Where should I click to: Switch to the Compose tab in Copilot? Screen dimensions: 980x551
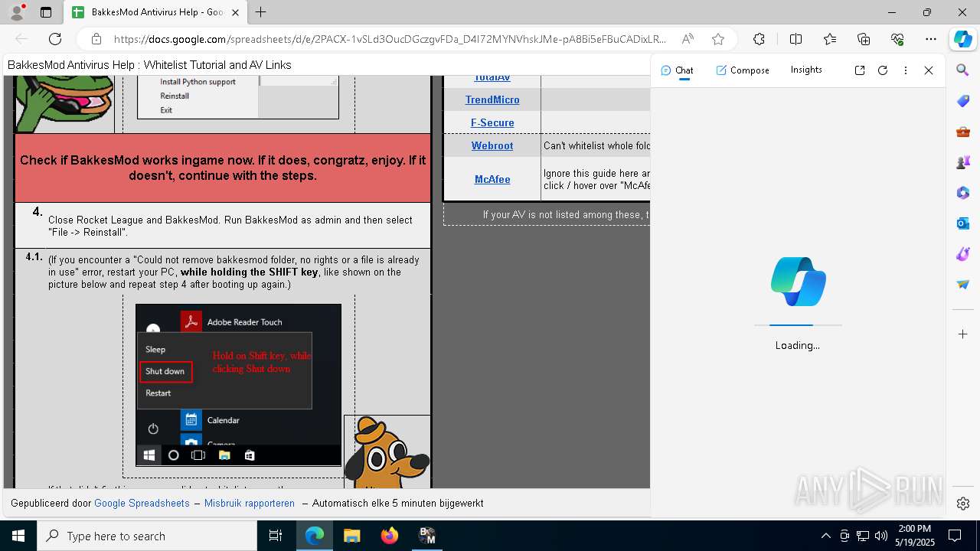pyautogui.click(x=743, y=70)
